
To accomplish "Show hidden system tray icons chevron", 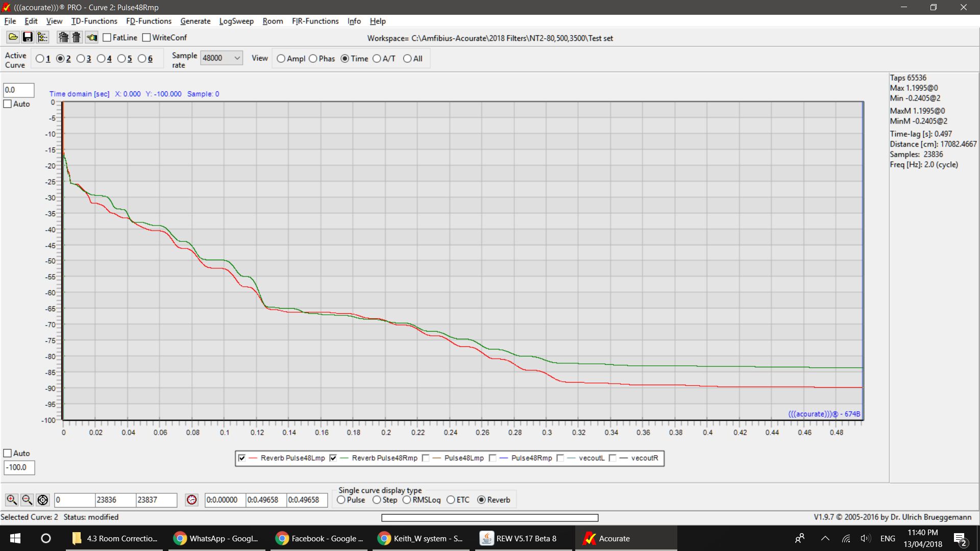I will (x=825, y=538).
